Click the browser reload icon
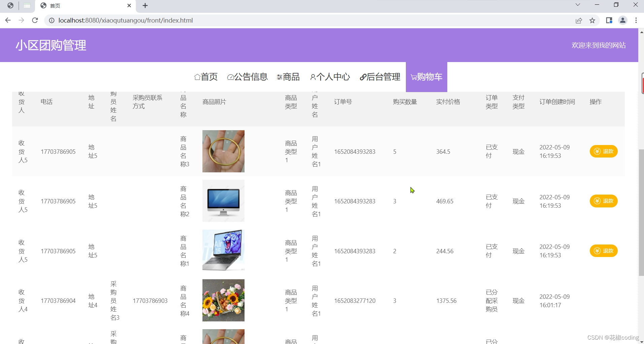The height and width of the screenshot is (344, 644). tap(35, 20)
